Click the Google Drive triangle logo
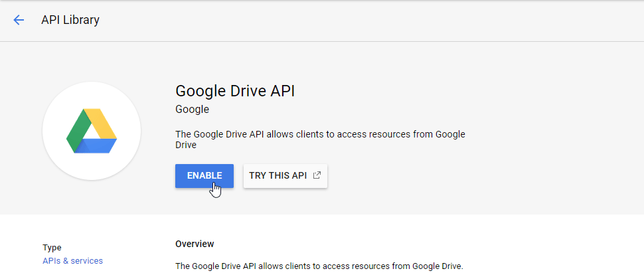Screen dimensions: 644x273 pos(92,132)
